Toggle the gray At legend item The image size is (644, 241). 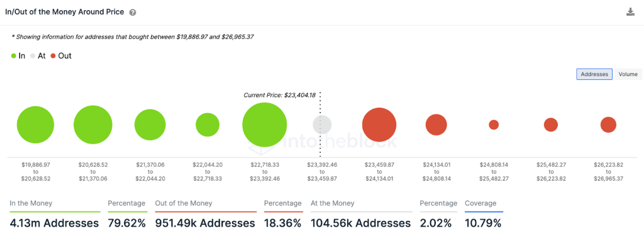38,56
